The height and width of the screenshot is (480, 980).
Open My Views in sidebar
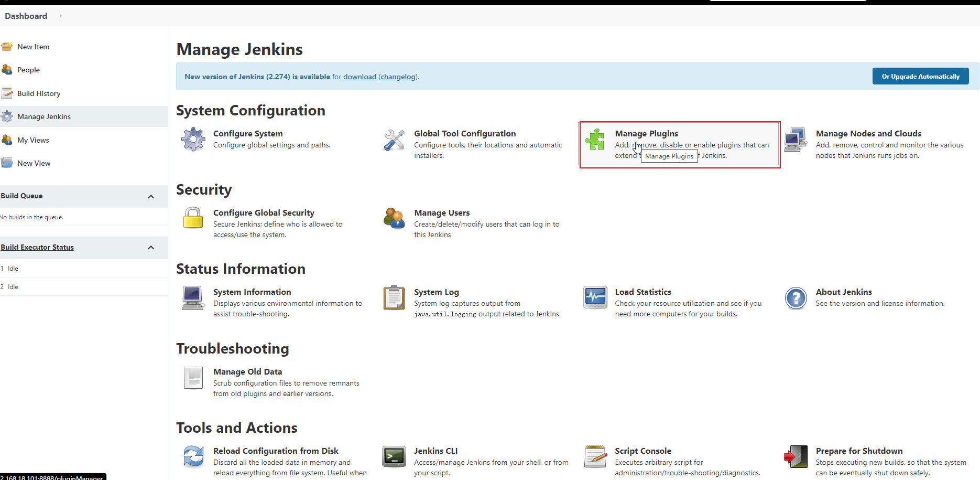click(33, 140)
